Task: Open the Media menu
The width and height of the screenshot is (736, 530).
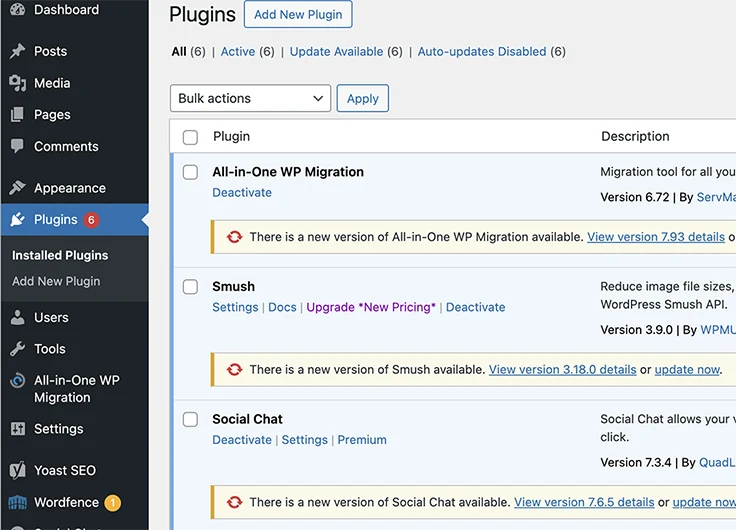Action: pos(52,83)
